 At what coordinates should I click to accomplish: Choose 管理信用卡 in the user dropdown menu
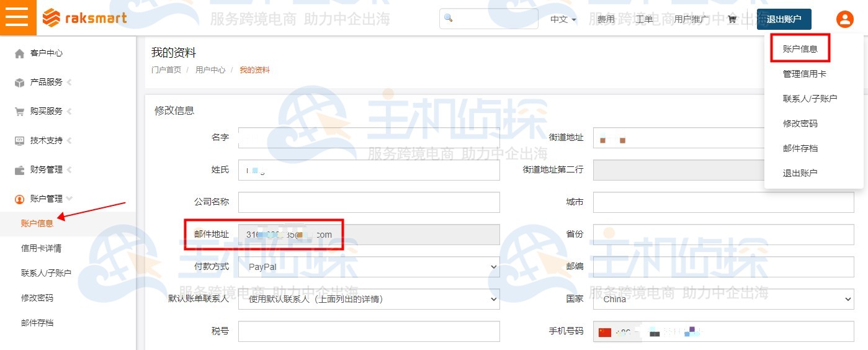(805, 74)
